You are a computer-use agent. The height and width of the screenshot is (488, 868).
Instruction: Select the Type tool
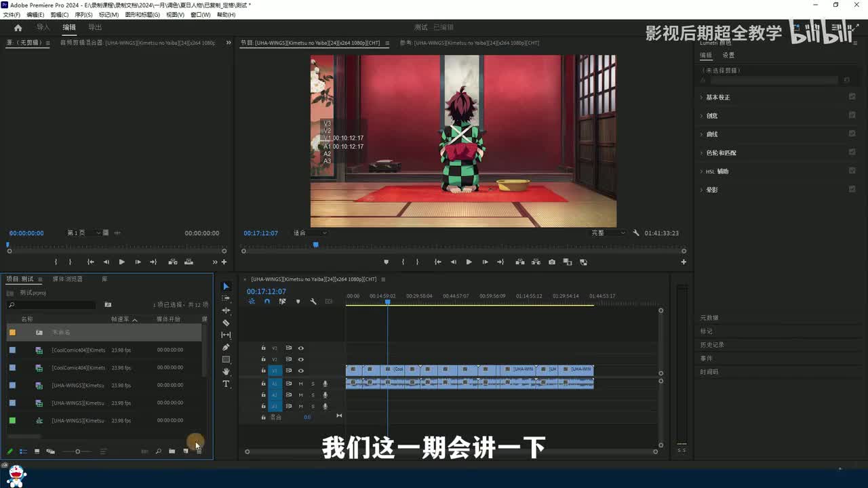pos(226,384)
